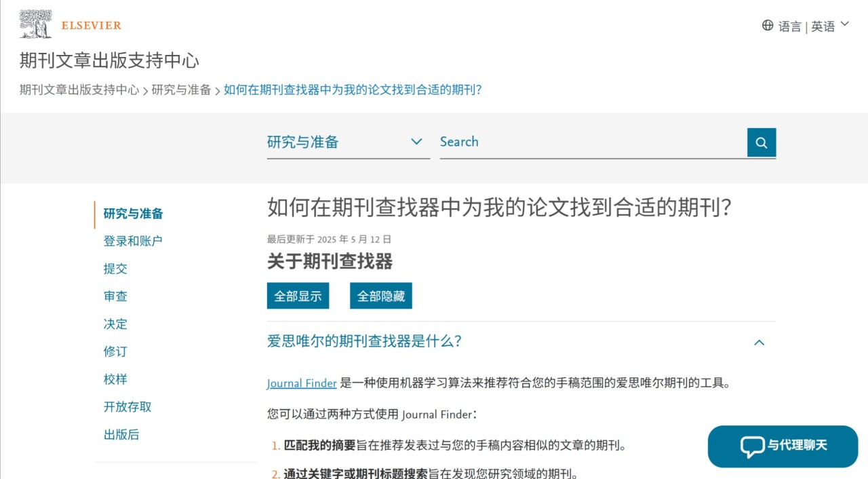The width and height of the screenshot is (868, 479).
Task: Click the 关于期刊查找器 heading
Action: [x=330, y=262]
